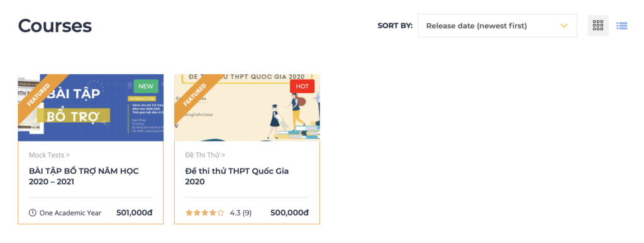
Task: Click the 501,000đ price
Action: (135, 213)
